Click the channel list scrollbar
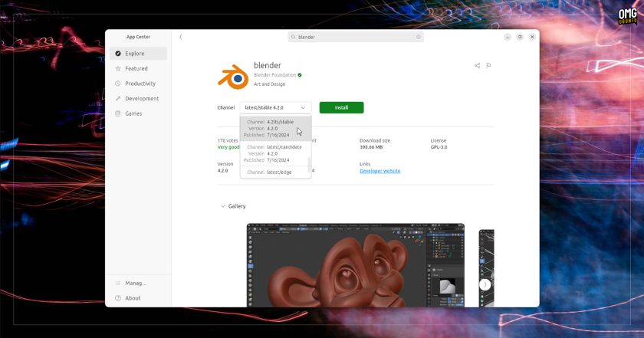Screen dimensions: 644x338 [309, 164]
